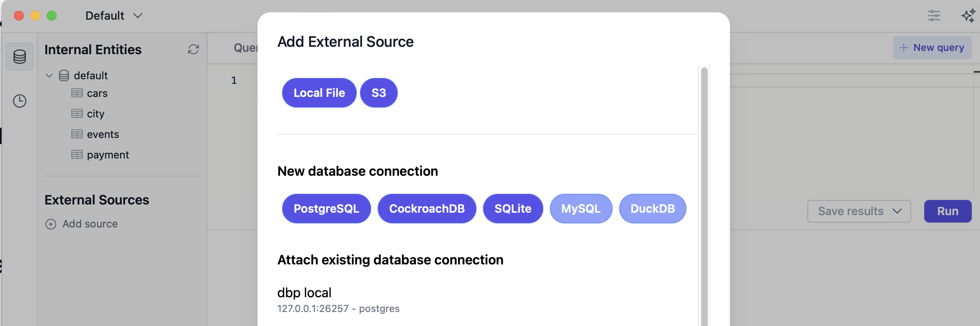Screen dimensions: 980x326
Task: Open the AI sparkle assistant icon
Action: pyautogui.click(x=969, y=16)
